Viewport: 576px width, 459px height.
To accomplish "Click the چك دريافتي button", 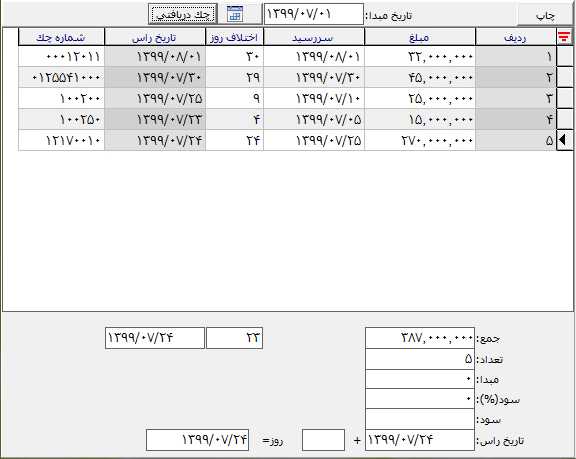I will [x=183, y=14].
